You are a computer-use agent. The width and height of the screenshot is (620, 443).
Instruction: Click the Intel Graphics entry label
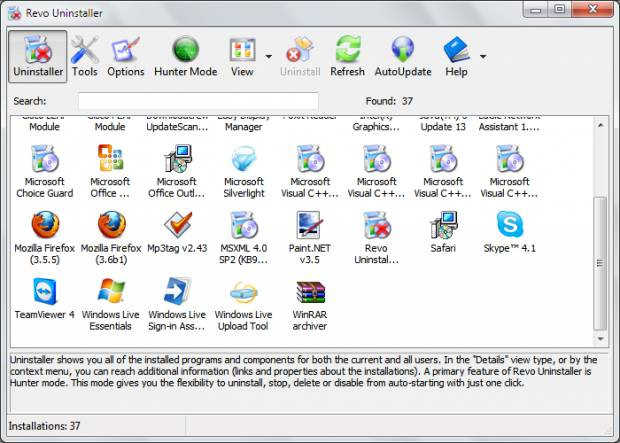(376, 124)
